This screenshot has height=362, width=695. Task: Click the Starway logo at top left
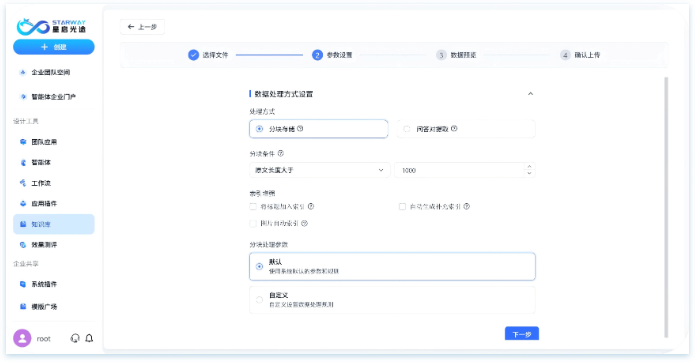tap(51, 26)
